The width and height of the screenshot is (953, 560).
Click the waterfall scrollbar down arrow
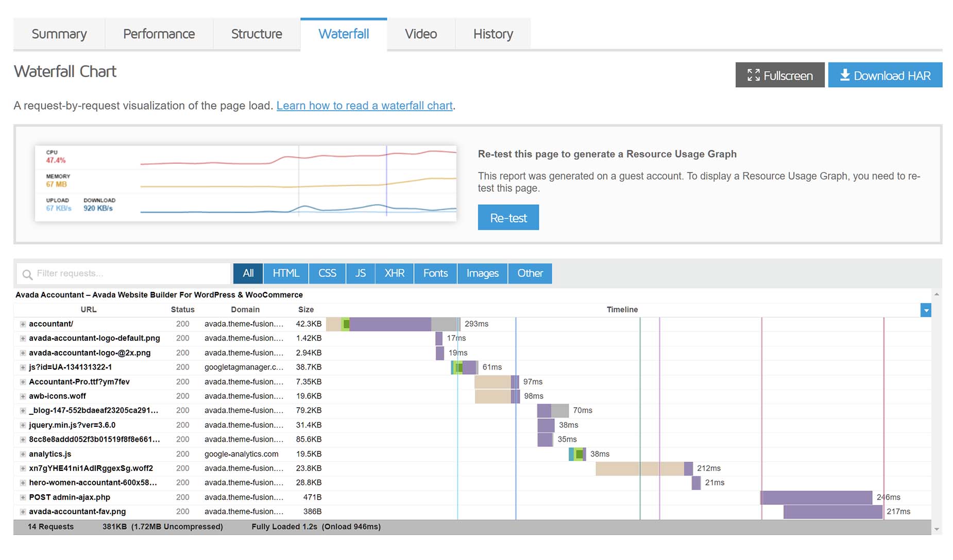[x=937, y=529]
